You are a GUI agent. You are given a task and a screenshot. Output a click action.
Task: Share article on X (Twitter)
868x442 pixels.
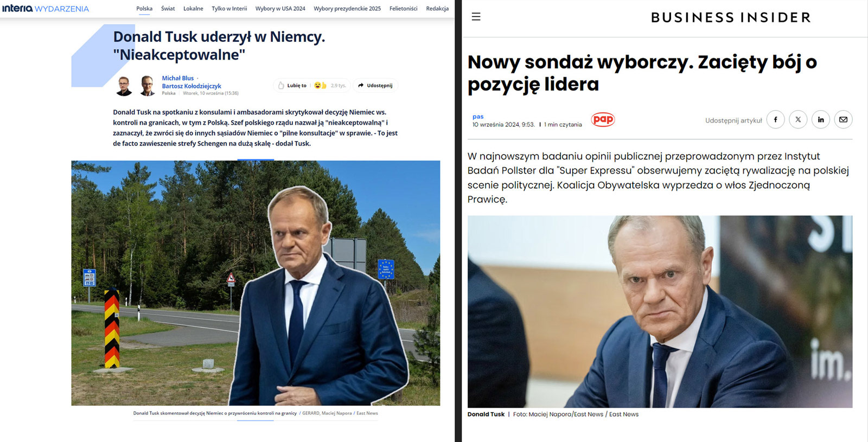click(798, 120)
